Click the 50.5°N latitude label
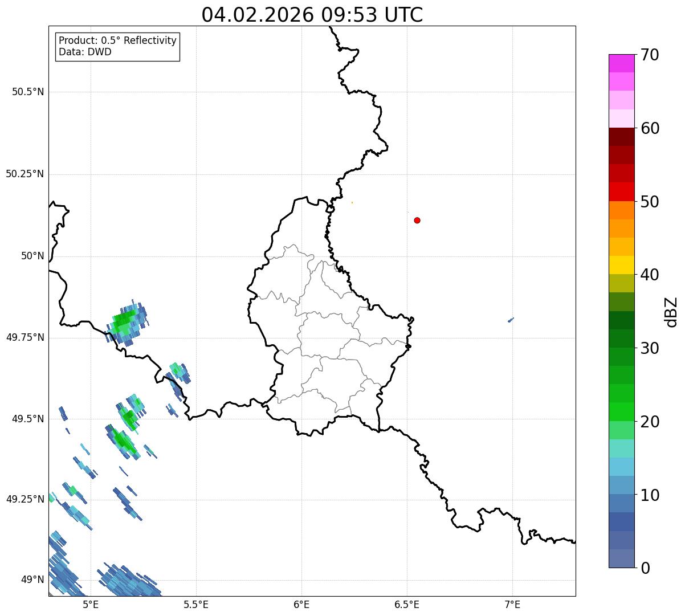The height and width of the screenshot is (616, 685). [x=28, y=92]
